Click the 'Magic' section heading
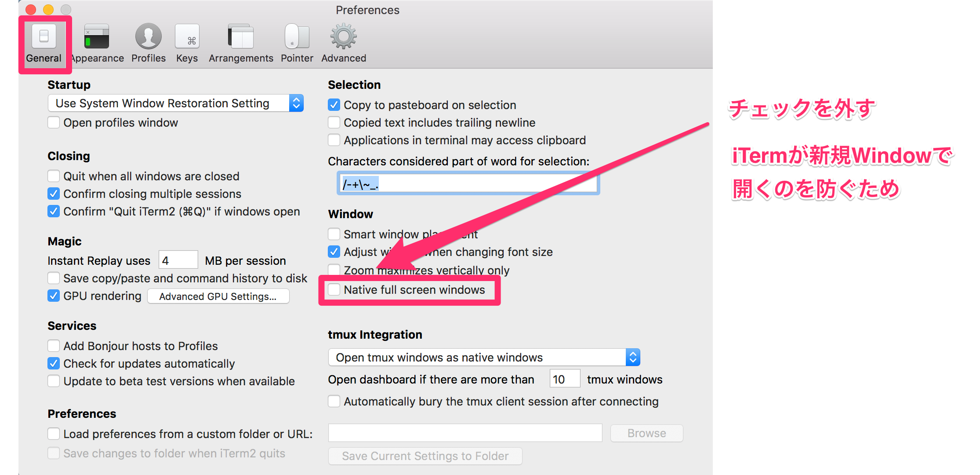The width and height of the screenshot is (980, 475). (x=65, y=241)
